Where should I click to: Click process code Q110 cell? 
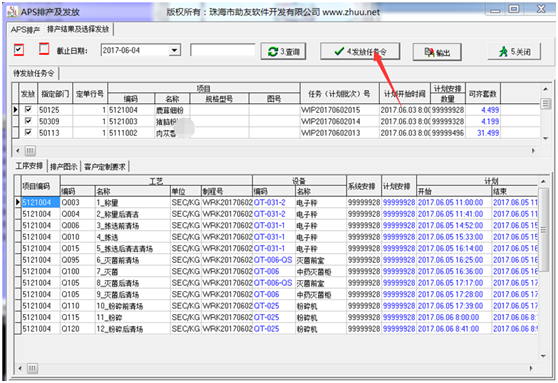pyautogui.click(x=78, y=306)
